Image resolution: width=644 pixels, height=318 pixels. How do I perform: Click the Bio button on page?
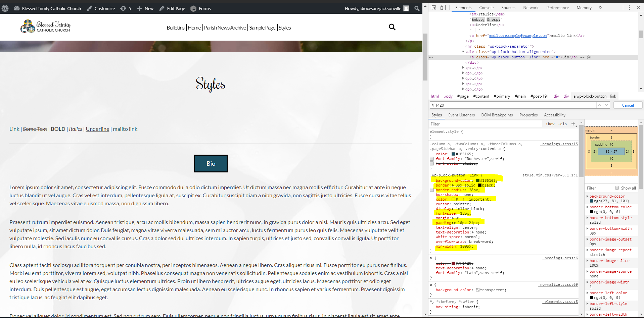pyautogui.click(x=211, y=164)
